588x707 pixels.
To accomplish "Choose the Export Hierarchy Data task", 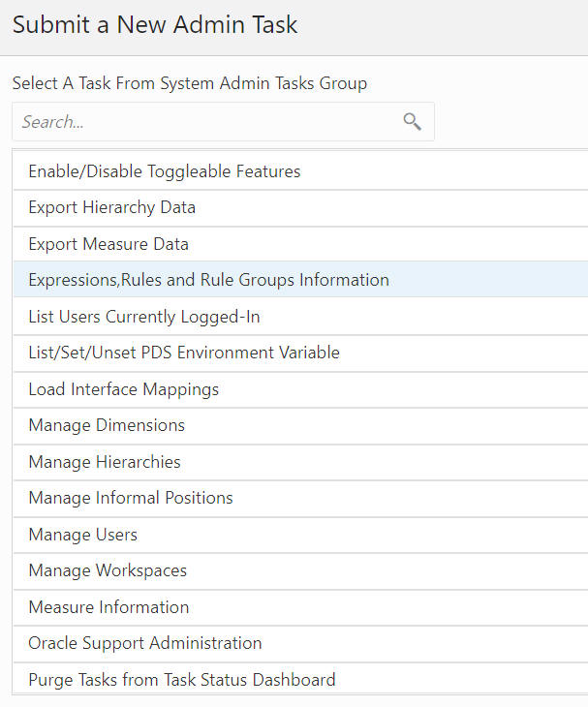I will (112, 207).
